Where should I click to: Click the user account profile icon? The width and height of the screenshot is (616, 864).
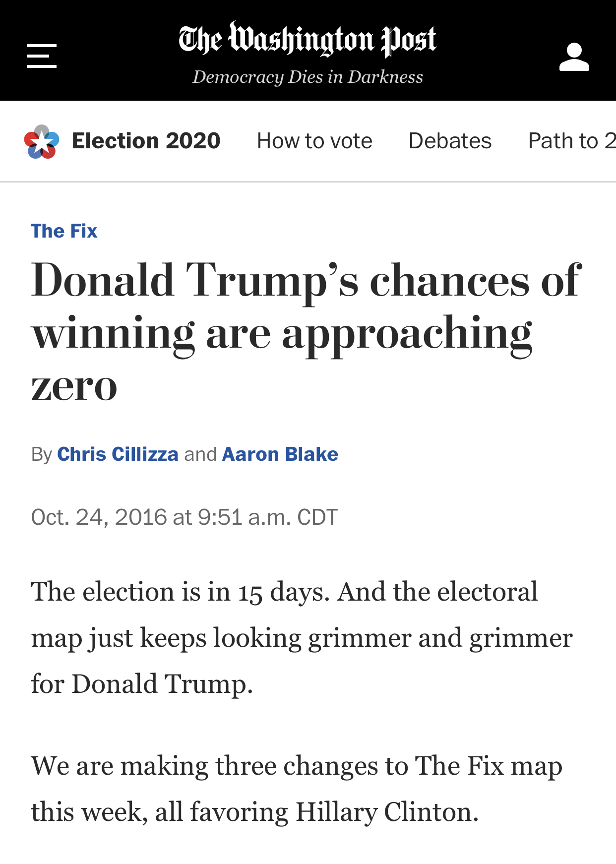click(574, 57)
